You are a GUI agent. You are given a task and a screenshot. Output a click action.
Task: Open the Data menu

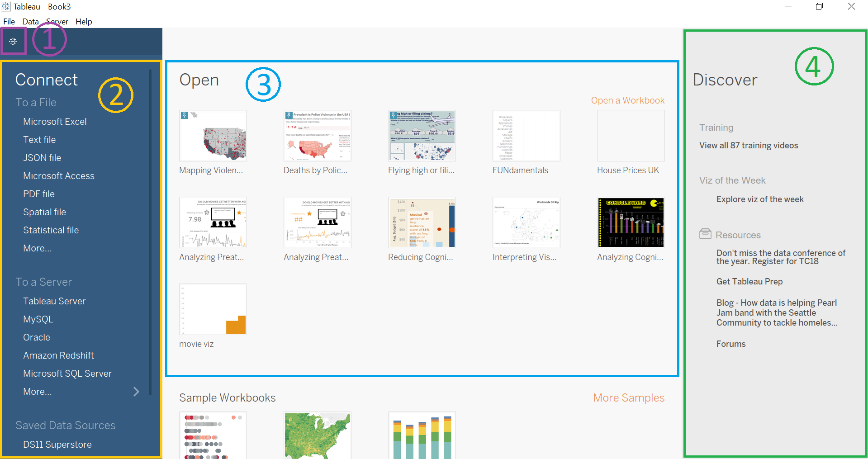pos(30,21)
